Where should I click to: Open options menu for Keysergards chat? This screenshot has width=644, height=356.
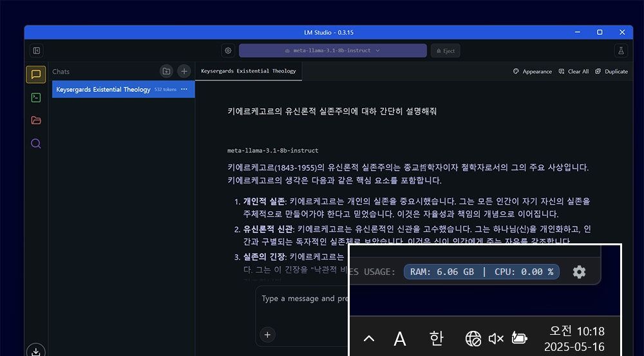[x=184, y=89]
